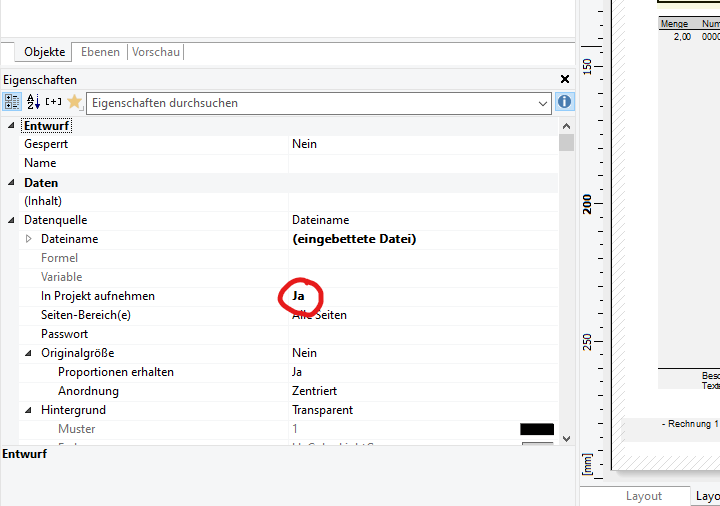Open the Layout tab below the ruler
Viewport: 720px width, 506px height.
643,496
